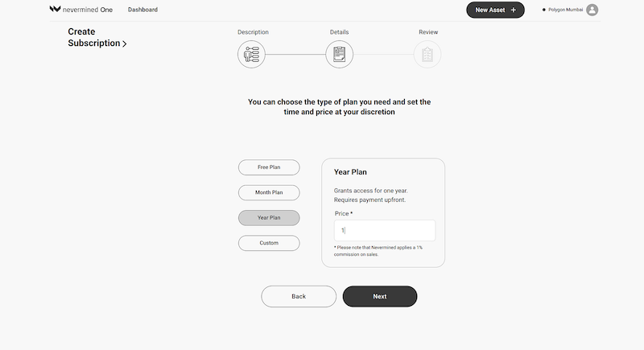Proceed with the Next button
Image resolution: width=644 pixels, height=350 pixels.
[380, 296]
